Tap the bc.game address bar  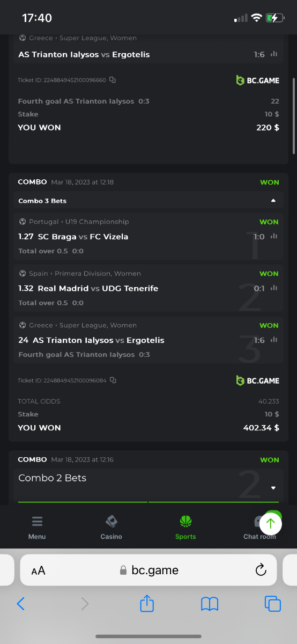(148, 570)
